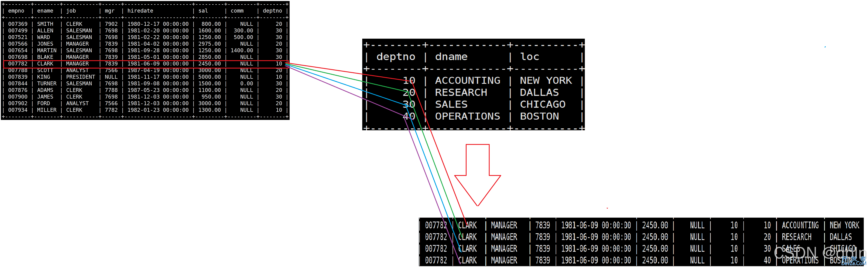
Task: Select employee name ADAMS
Action: click(x=45, y=90)
